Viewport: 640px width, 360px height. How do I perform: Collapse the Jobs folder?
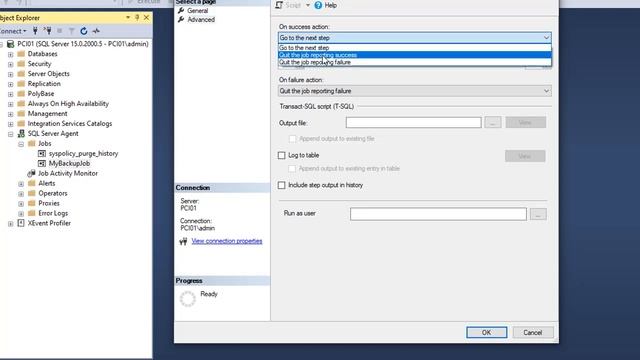click(x=21, y=144)
